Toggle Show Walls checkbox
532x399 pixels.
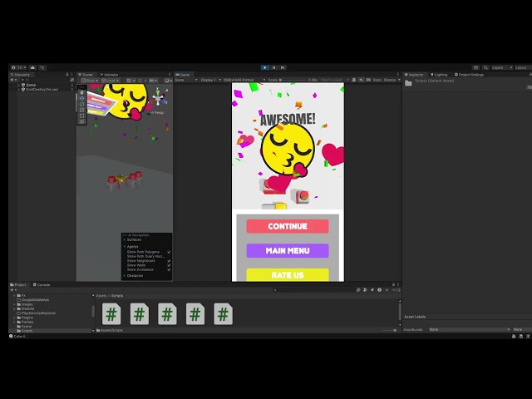pyautogui.click(x=169, y=265)
